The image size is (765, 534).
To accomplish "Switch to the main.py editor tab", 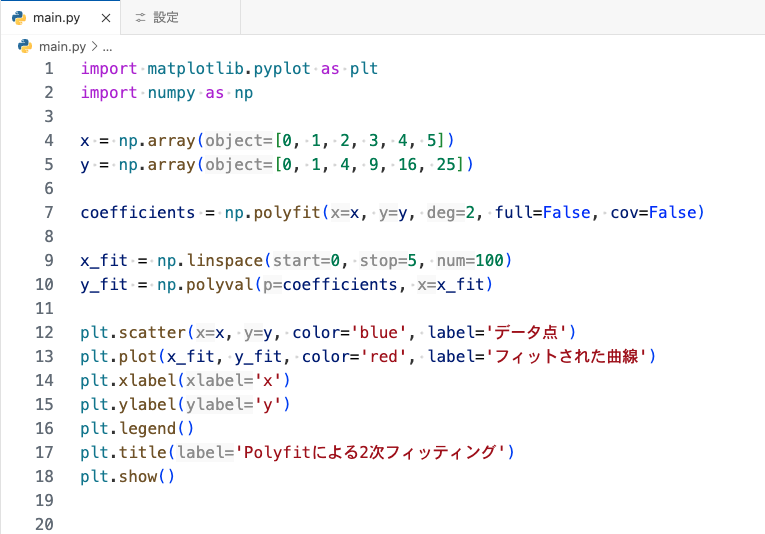I will click(x=60, y=18).
